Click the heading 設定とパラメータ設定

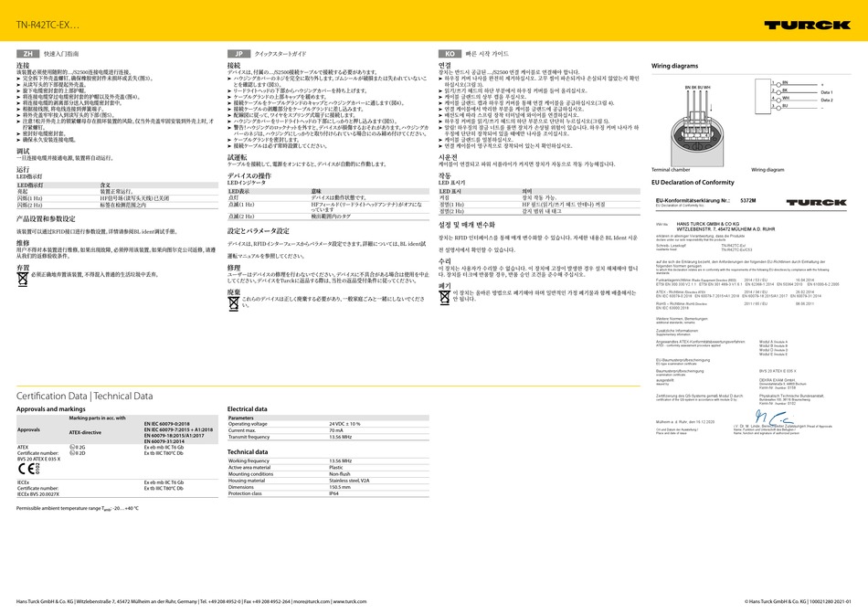point(258,231)
